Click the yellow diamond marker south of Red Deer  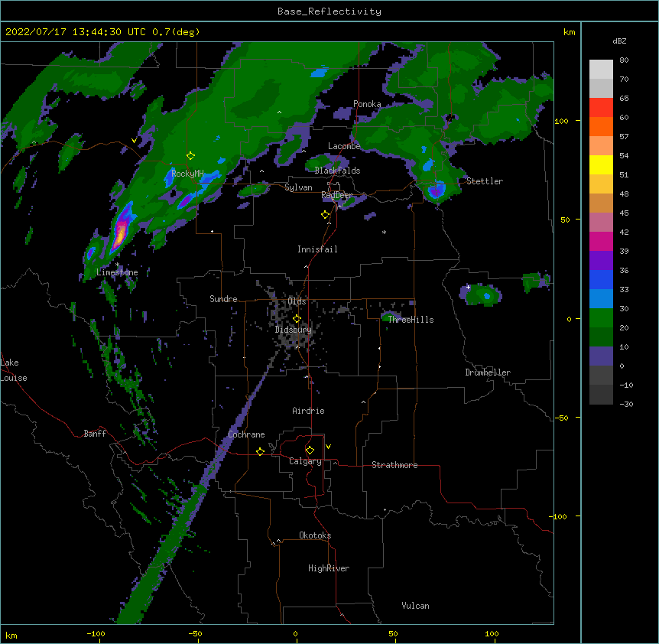point(325,215)
